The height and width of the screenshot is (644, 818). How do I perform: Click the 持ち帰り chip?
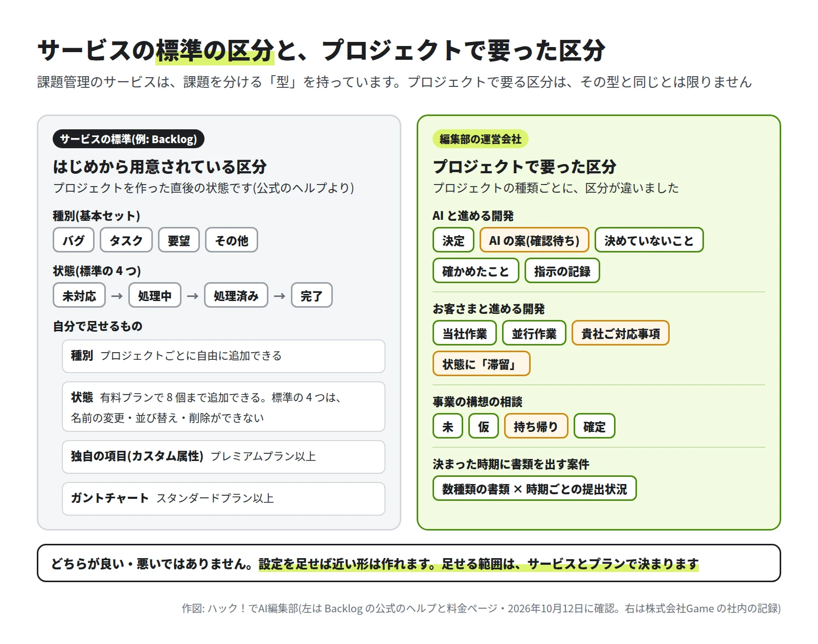tap(536, 426)
